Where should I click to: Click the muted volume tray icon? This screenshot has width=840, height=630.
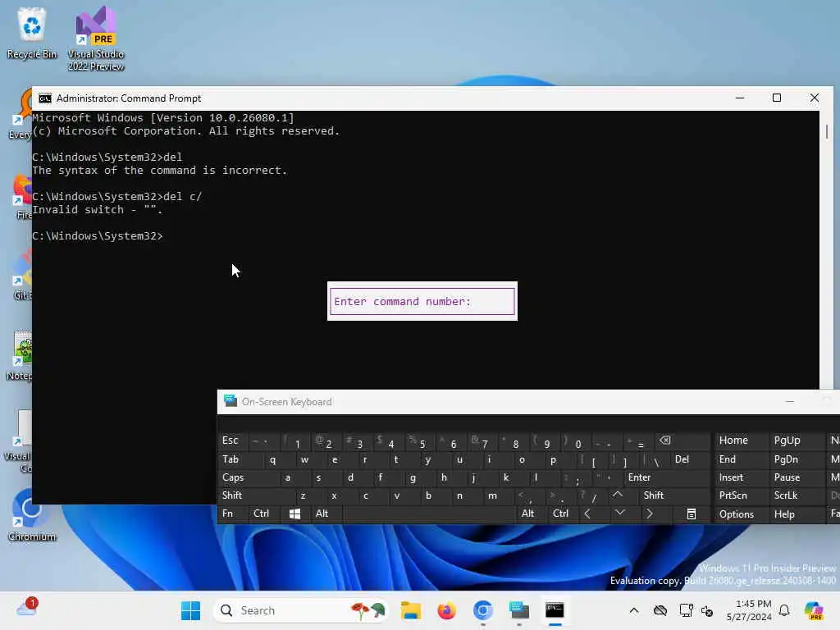(x=707, y=610)
